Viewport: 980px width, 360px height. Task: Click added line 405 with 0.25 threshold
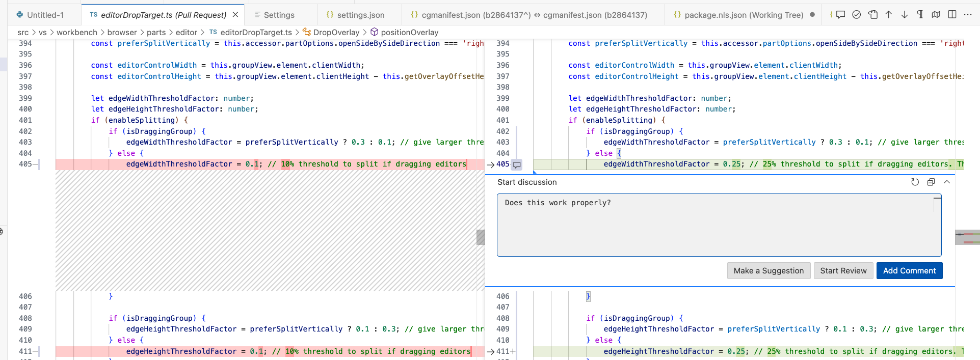[x=748, y=164]
